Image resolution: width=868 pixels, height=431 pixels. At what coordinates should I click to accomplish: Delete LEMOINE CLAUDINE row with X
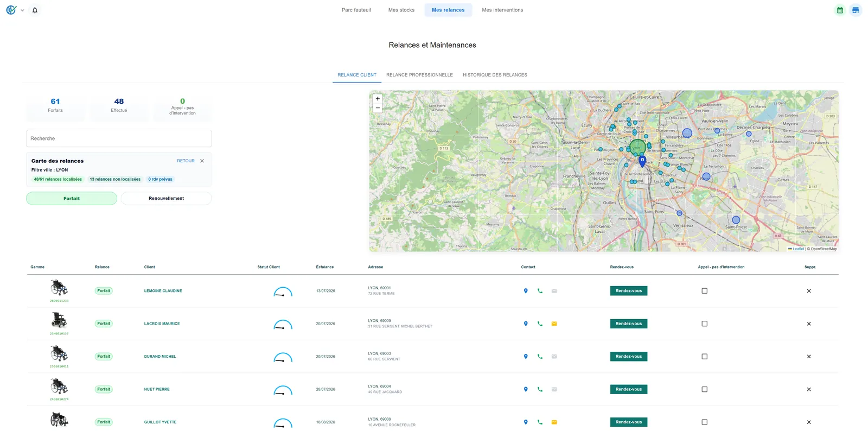pos(809,291)
